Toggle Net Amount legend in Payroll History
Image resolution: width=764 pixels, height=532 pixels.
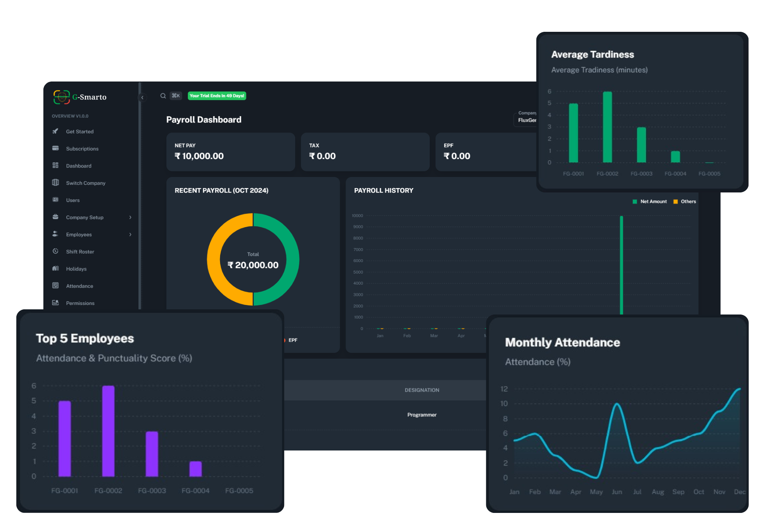pyautogui.click(x=649, y=202)
